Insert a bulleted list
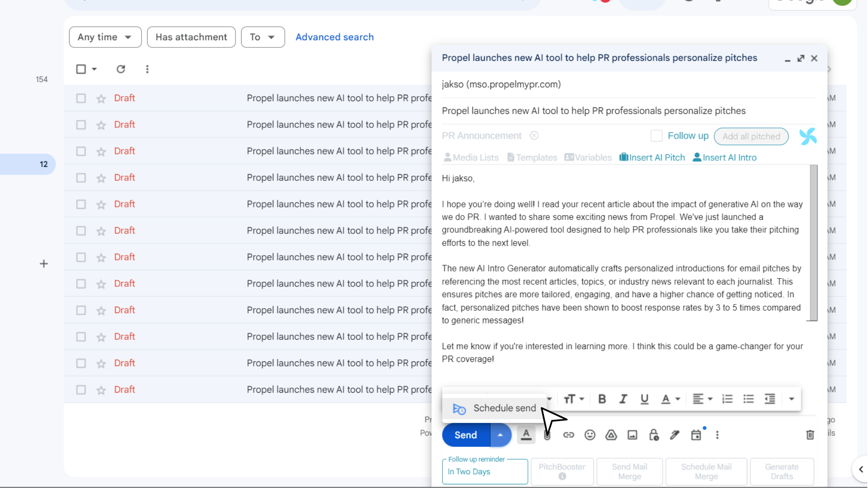 pyautogui.click(x=749, y=399)
